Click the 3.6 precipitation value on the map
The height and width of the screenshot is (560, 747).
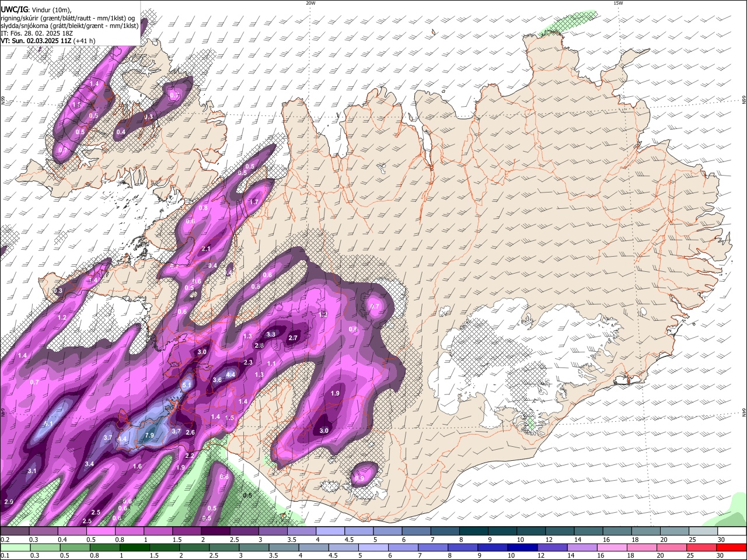click(218, 380)
